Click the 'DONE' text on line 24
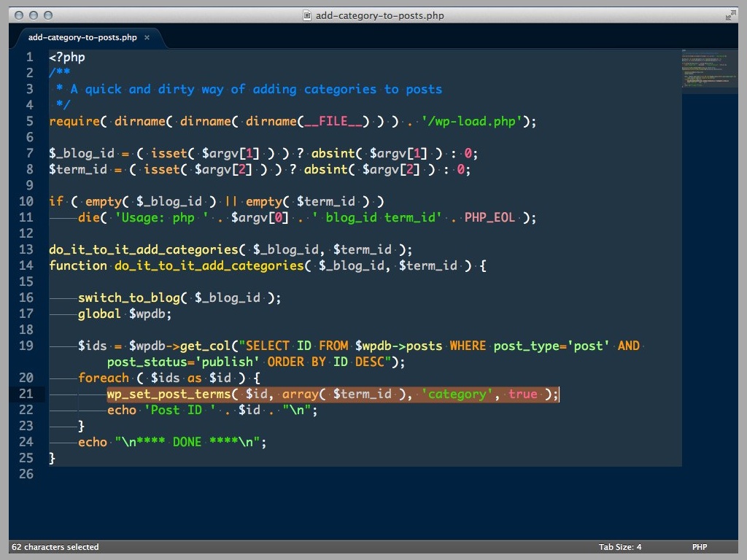This screenshot has width=747, height=560. click(187, 441)
